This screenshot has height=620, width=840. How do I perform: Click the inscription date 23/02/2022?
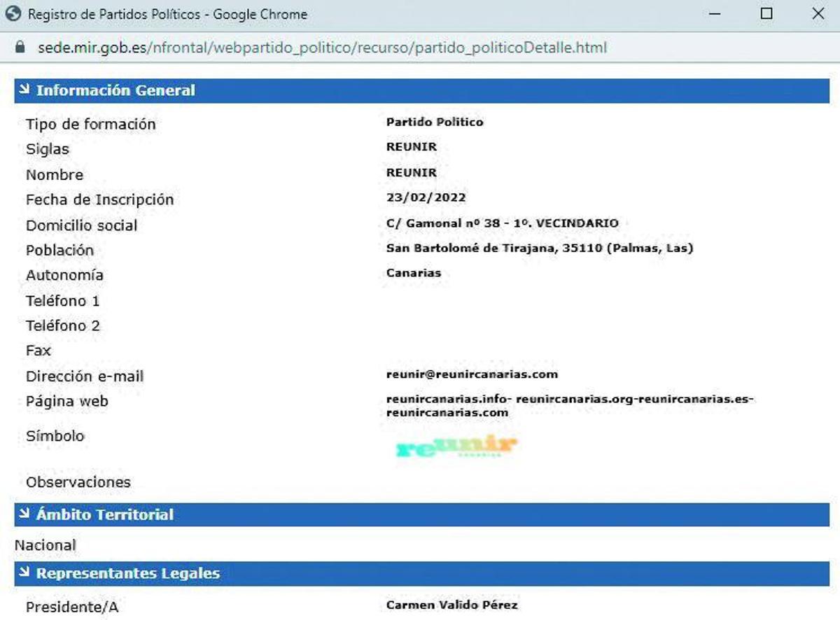point(426,198)
